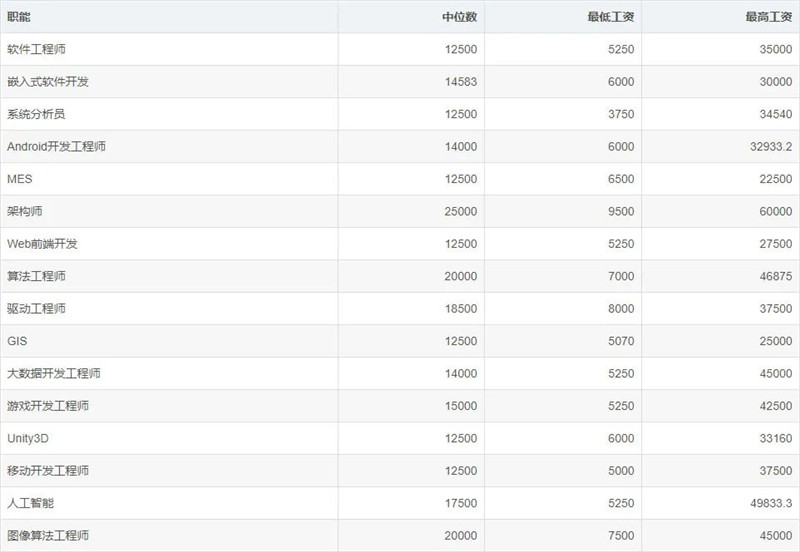Click the 移动开发工程师 row label
Viewport: 800px width, 552px height.
pyautogui.click(x=48, y=471)
